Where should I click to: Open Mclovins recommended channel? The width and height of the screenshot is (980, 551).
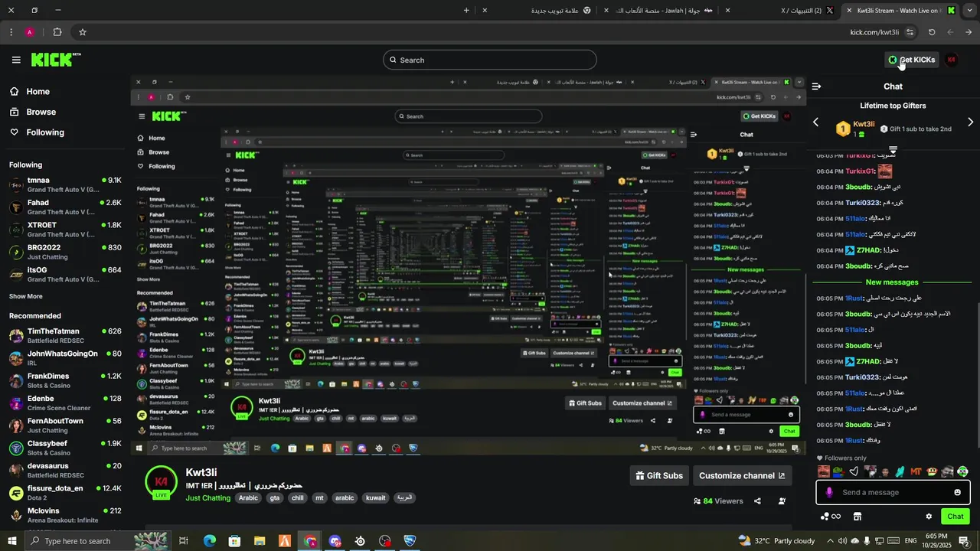(x=65, y=515)
